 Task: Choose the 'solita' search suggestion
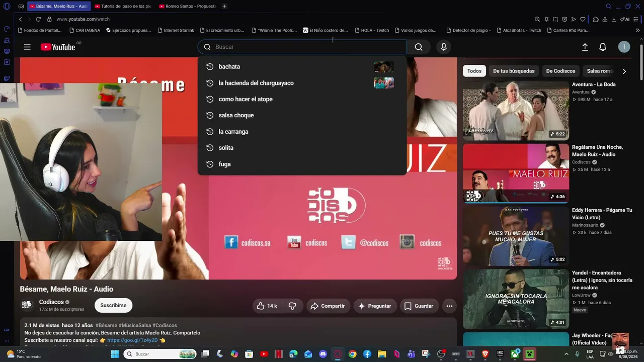point(302,148)
